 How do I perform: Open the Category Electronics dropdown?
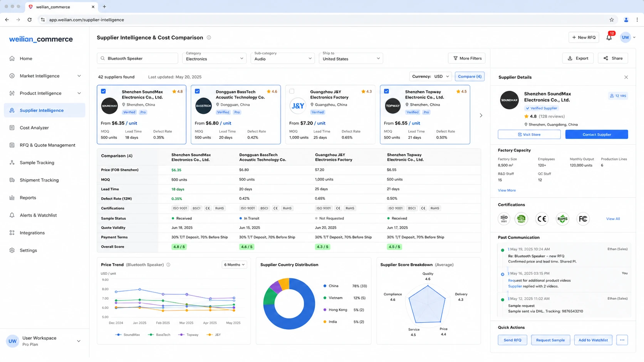click(x=214, y=58)
